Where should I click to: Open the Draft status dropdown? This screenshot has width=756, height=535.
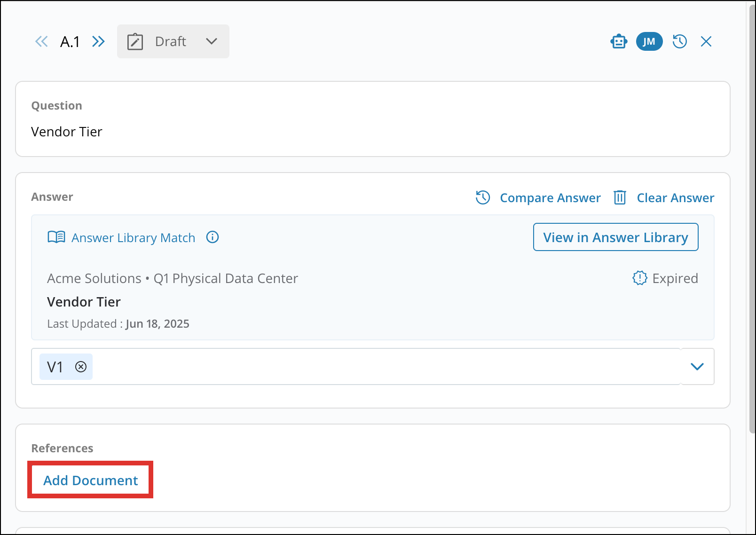pyautogui.click(x=211, y=41)
